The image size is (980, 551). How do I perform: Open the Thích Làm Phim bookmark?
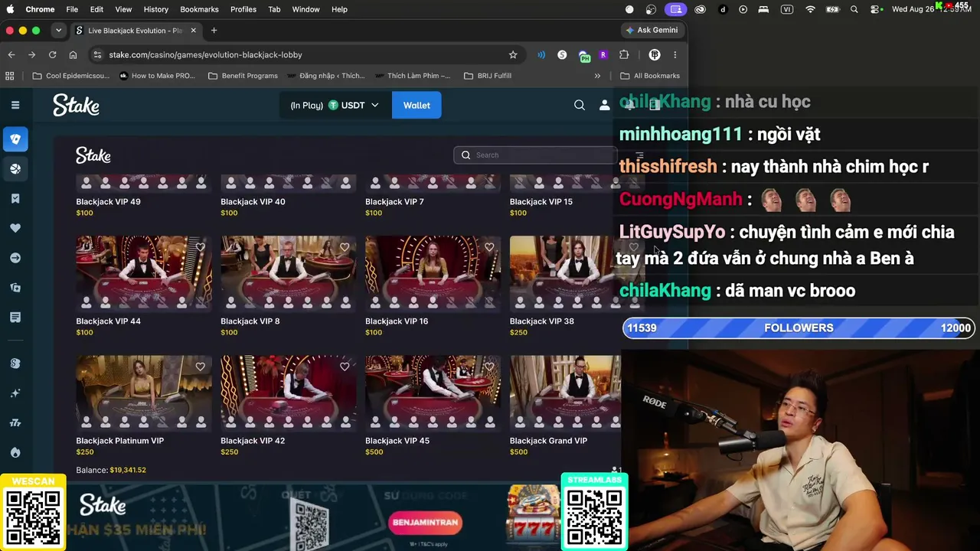[x=413, y=76]
